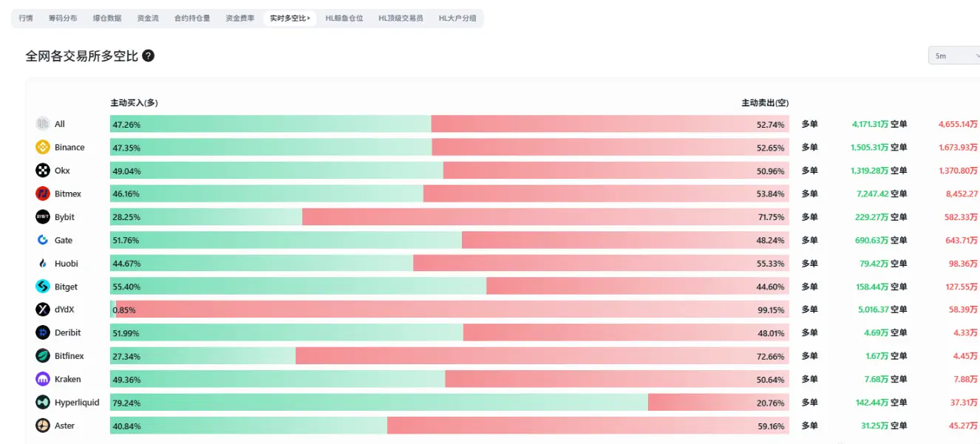The image size is (980, 444).
Task: Click the green long bar for Hyperliquid
Action: tap(379, 403)
